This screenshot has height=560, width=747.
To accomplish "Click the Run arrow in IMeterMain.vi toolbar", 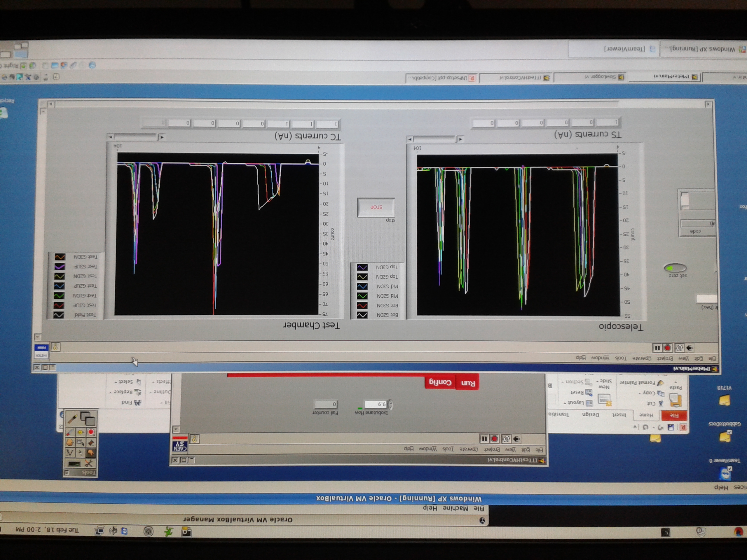I will coord(690,347).
